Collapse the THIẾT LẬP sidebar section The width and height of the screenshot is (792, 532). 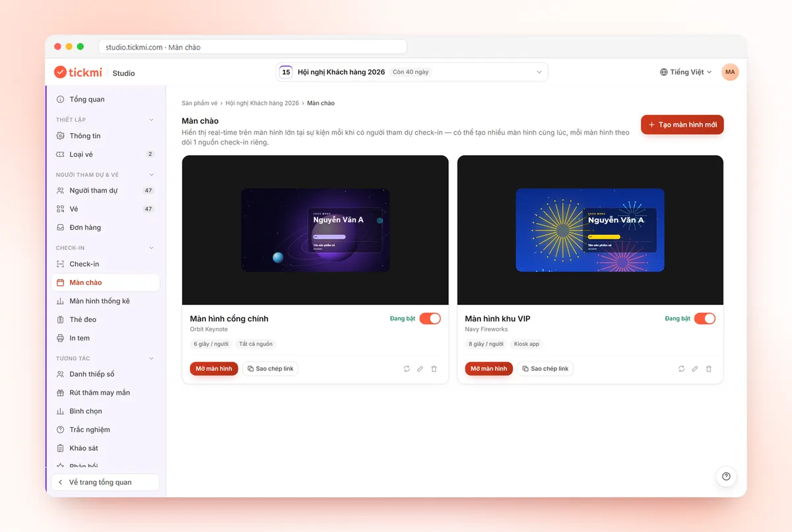pyautogui.click(x=151, y=120)
